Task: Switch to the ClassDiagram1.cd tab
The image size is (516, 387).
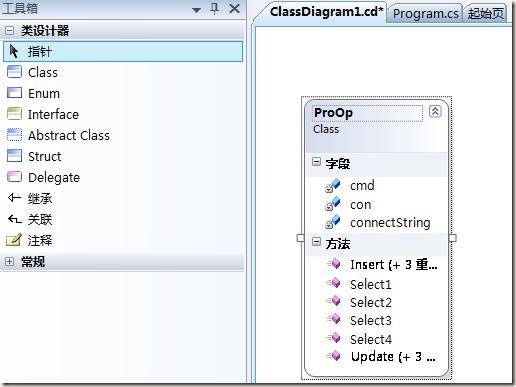Action: point(326,12)
